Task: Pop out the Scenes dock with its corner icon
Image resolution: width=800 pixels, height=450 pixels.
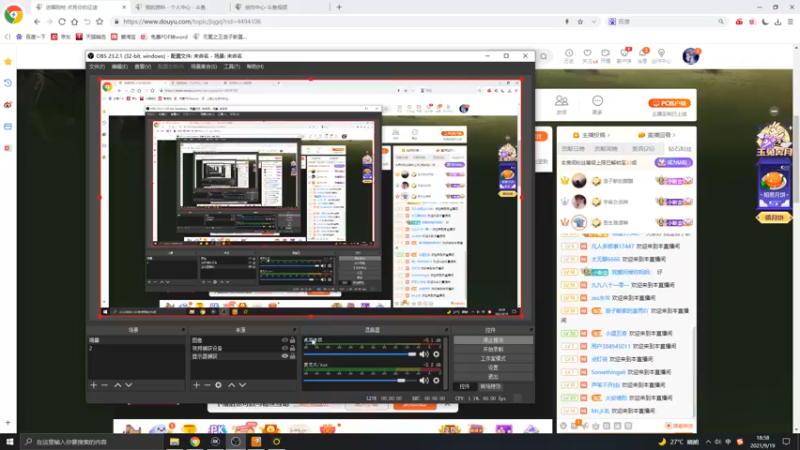Action: (x=183, y=330)
